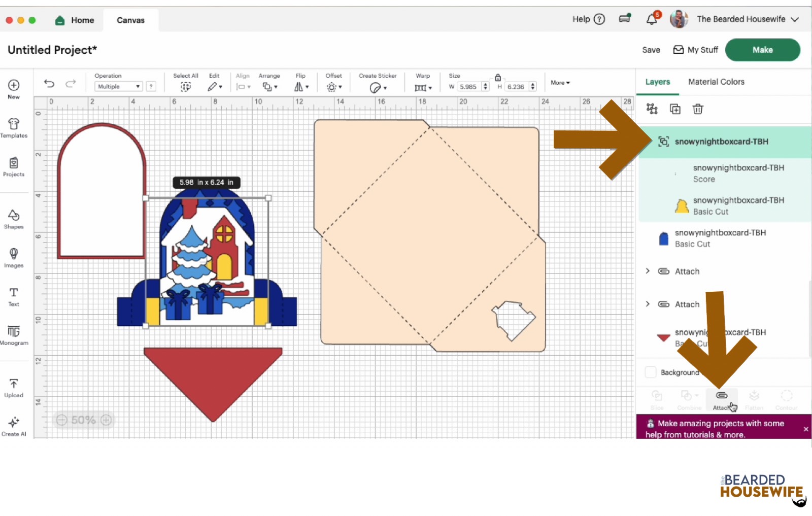Click the Duplicate layer icon

tap(675, 109)
